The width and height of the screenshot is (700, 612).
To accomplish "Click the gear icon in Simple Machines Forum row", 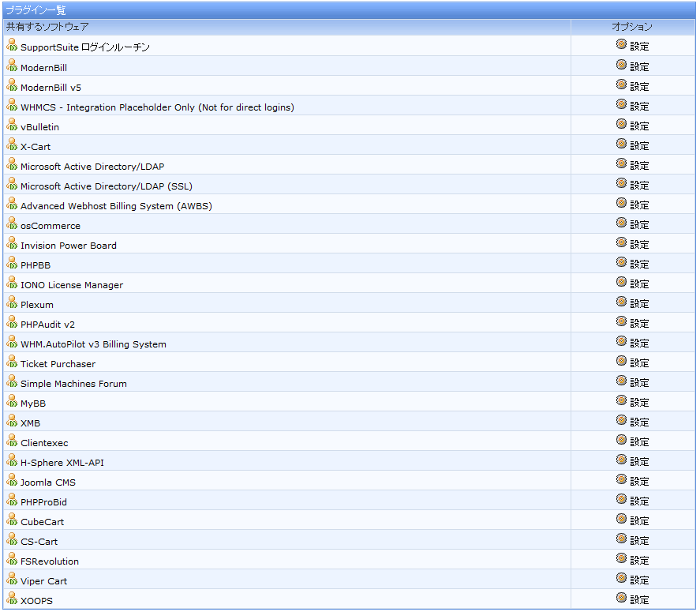I will pos(621,381).
